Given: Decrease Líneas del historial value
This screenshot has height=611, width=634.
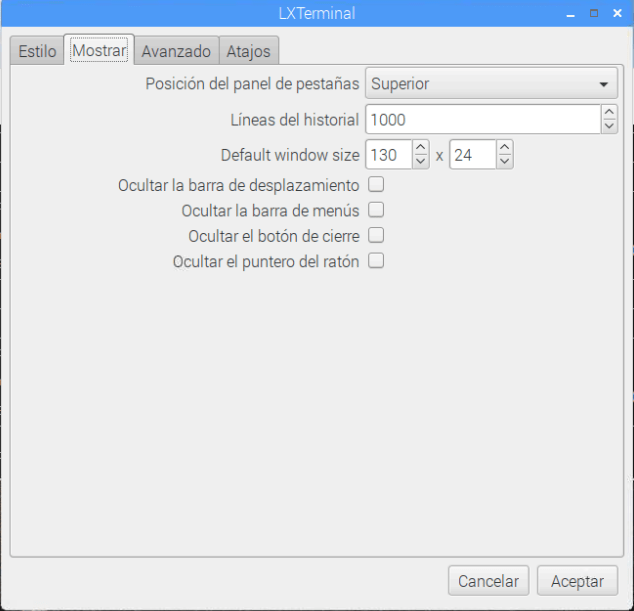Looking at the screenshot, I should (609, 126).
